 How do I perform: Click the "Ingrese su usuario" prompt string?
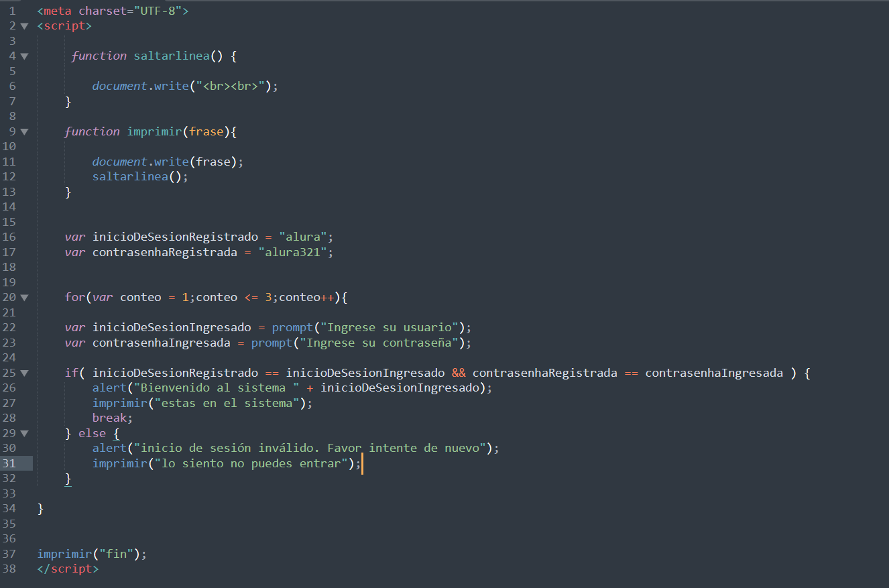(389, 328)
